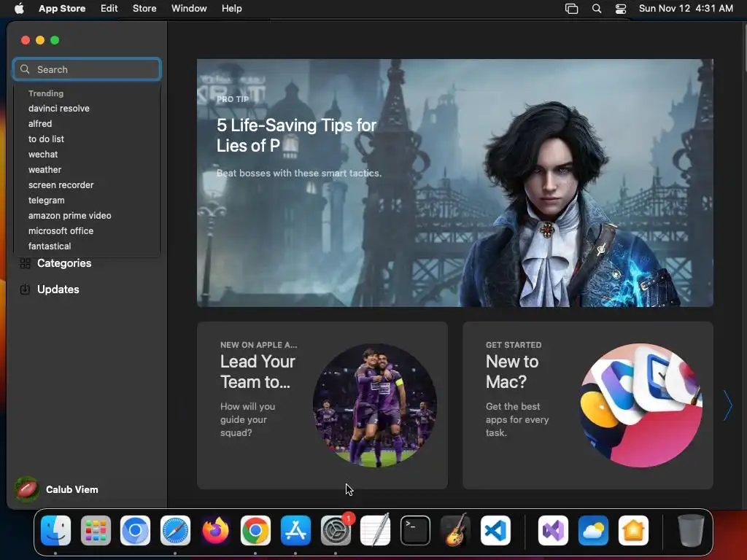Open the Window menu
The width and height of the screenshot is (747, 560).
point(189,9)
